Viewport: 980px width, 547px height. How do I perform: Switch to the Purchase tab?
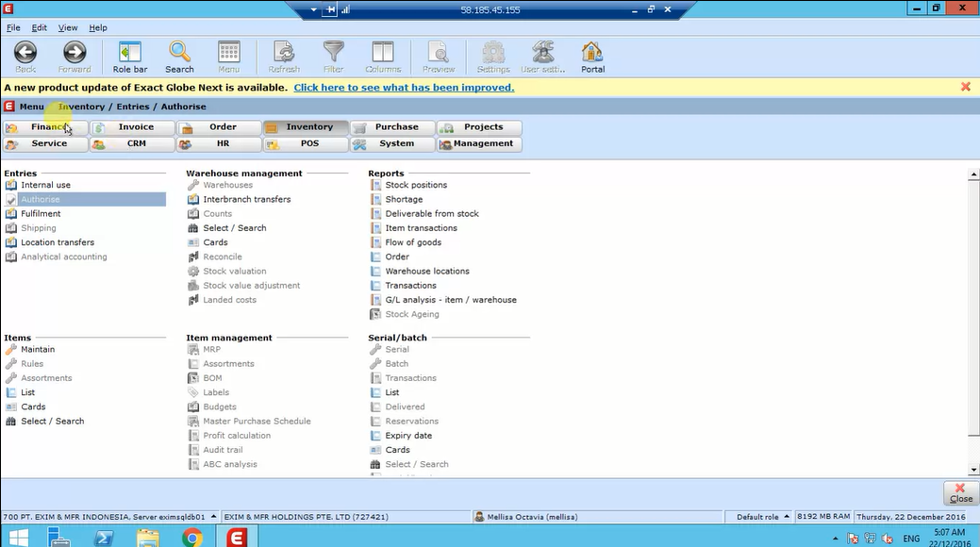pos(392,126)
